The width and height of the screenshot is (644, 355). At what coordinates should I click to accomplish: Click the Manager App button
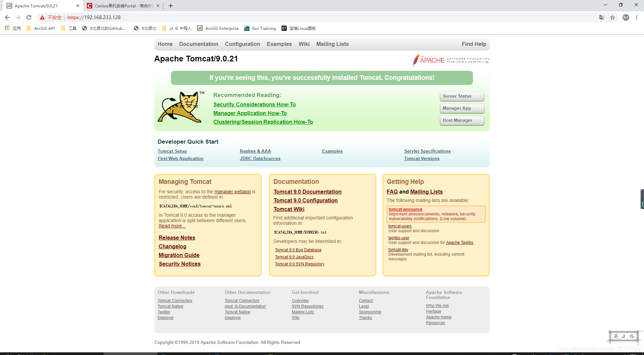point(462,108)
